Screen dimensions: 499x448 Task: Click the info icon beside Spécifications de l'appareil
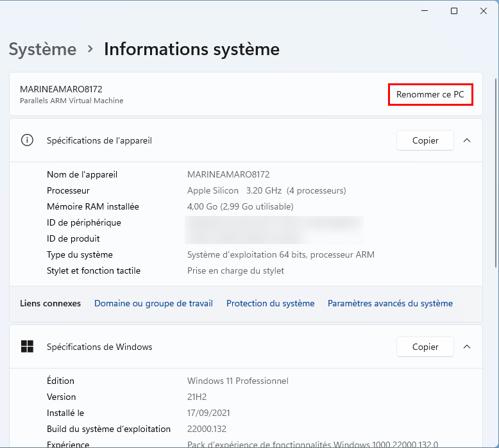click(27, 140)
